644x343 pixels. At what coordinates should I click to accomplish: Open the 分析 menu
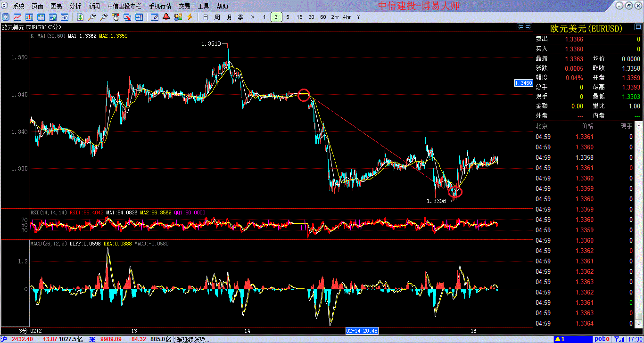[x=75, y=6]
